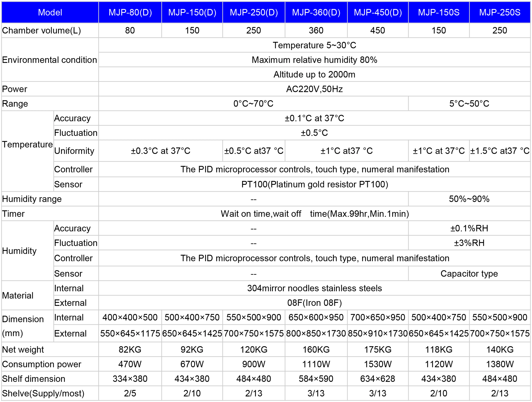Click the 82KG net weight value

[130, 350]
